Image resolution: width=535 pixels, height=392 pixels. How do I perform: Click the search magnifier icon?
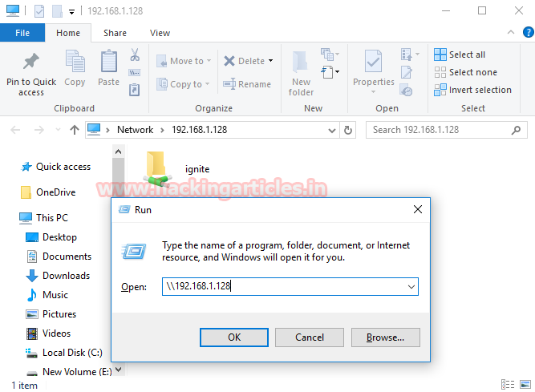516,130
